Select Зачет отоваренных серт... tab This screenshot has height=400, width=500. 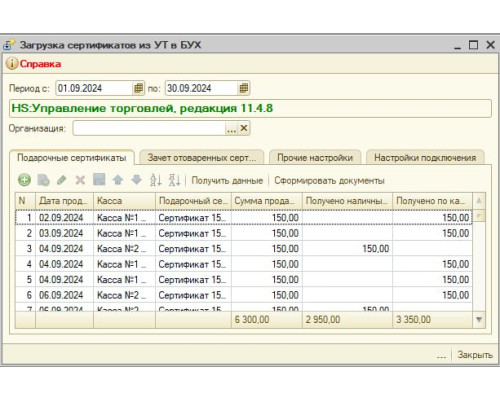(202, 158)
